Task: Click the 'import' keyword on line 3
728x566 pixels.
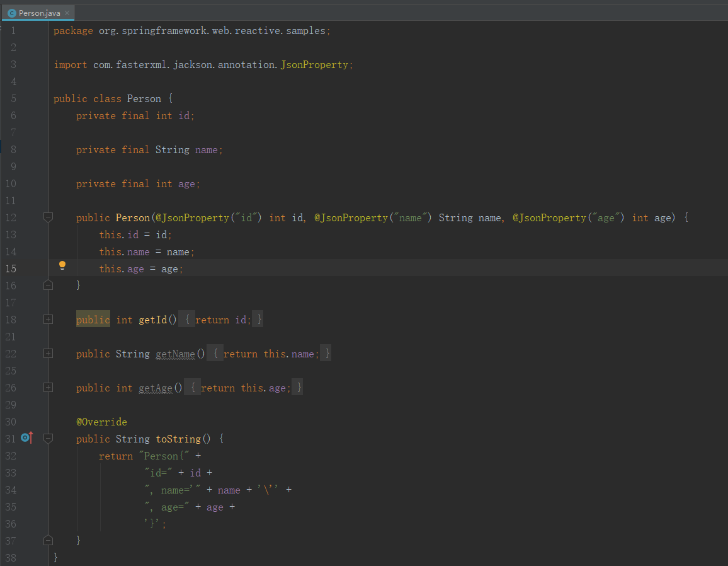Action: tap(70, 64)
